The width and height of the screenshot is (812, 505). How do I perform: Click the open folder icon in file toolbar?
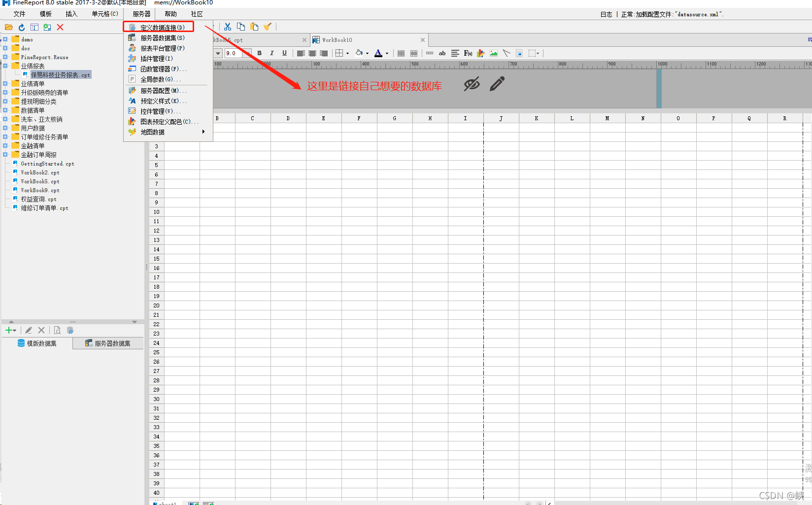[9, 28]
